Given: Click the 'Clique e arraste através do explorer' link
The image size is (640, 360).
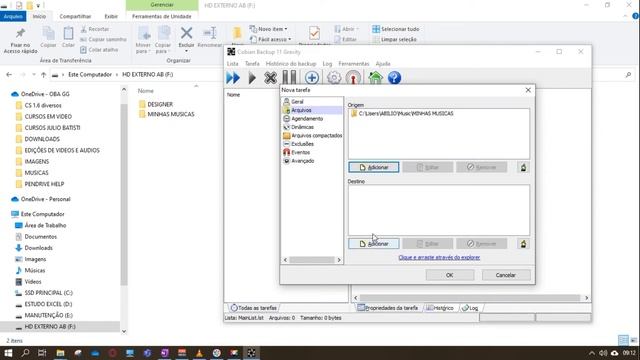Looking at the screenshot, I should [439, 258].
